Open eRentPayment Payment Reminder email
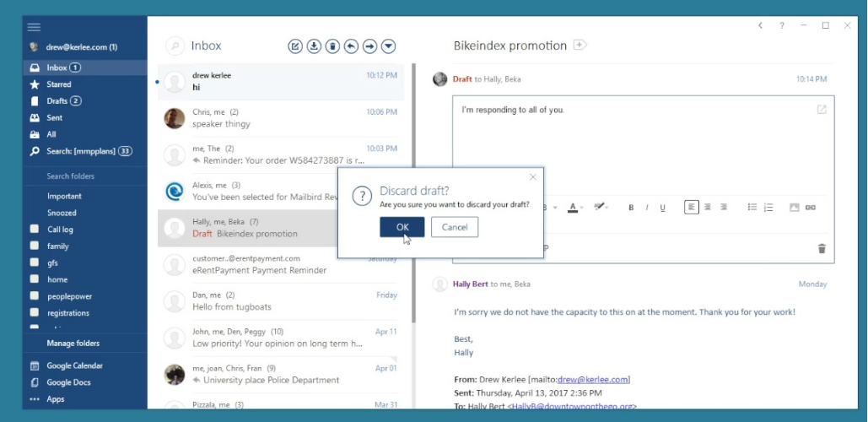Screen dimensions: 868x422 click(281, 265)
